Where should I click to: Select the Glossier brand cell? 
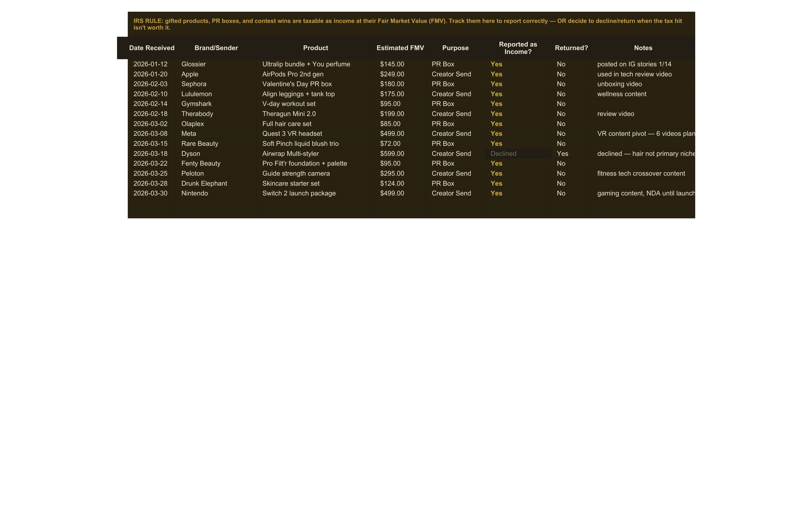(x=216, y=64)
